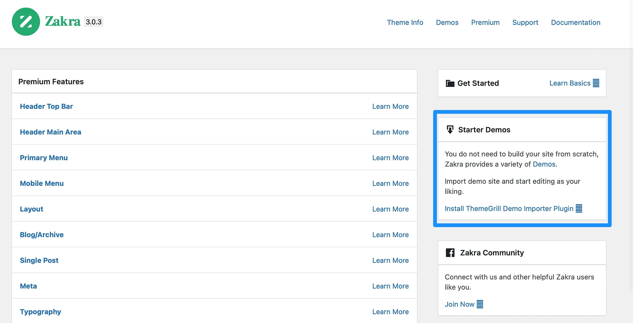Click Learn More for Header Main Area

pyautogui.click(x=391, y=132)
